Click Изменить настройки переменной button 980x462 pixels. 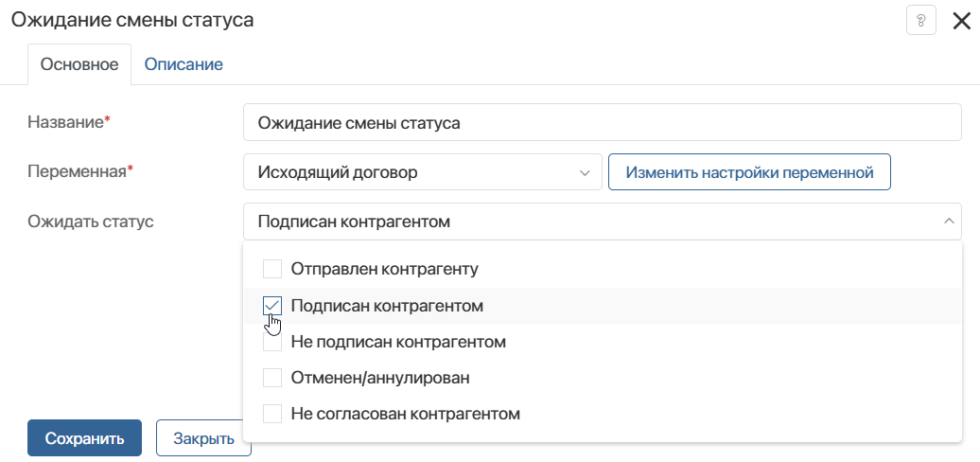pos(749,172)
